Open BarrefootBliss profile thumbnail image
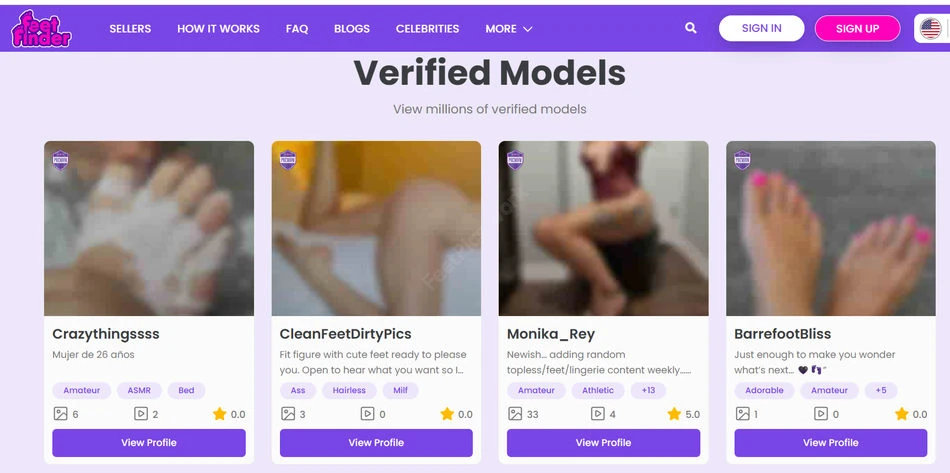This screenshot has width=950, height=473. 831,228
